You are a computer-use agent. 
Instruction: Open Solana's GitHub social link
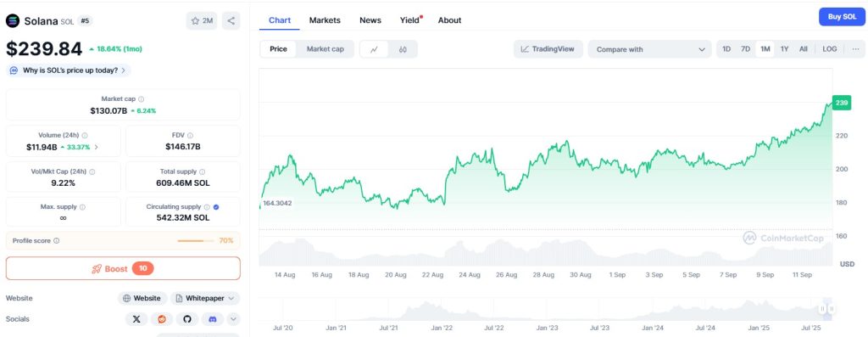tap(187, 318)
